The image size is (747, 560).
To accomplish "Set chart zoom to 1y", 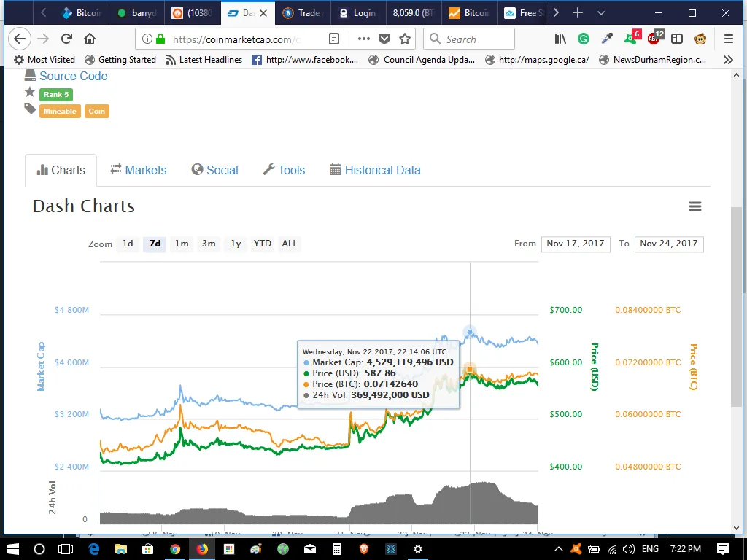I will (236, 244).
